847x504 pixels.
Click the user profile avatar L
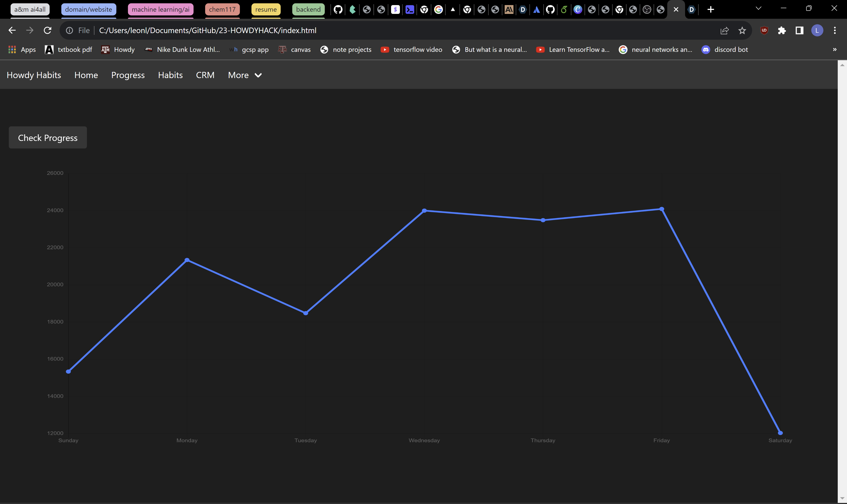tap(817, 31)
